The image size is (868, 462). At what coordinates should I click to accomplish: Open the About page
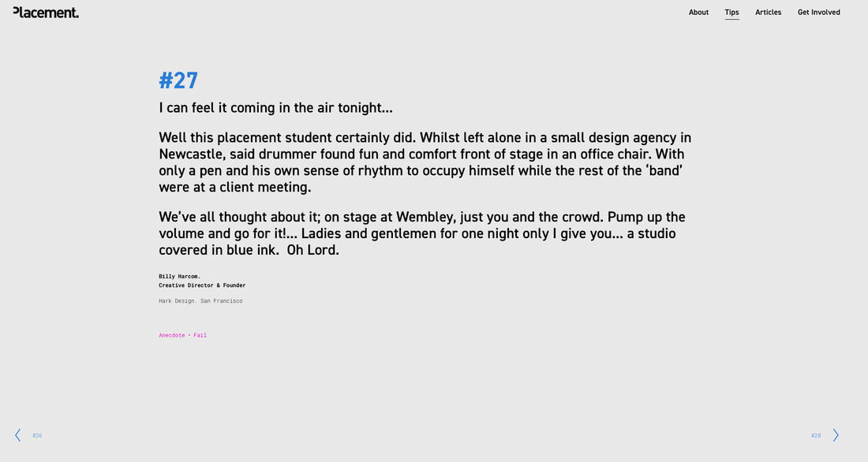pyautogui.click(x=698, y=12)
